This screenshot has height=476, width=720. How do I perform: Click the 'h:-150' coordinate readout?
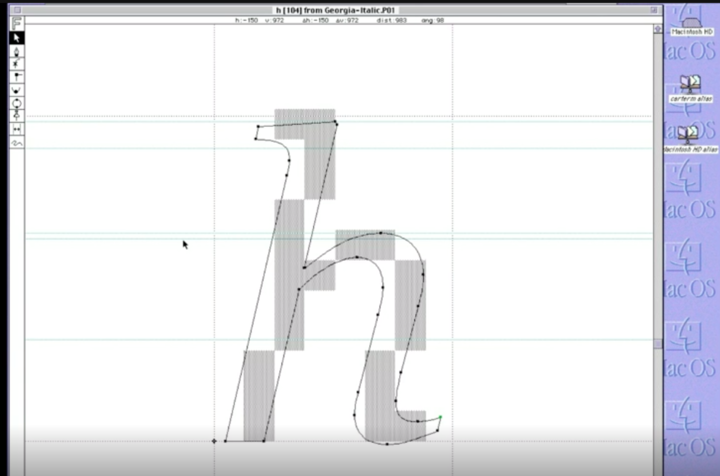click(x=247, y=20)
